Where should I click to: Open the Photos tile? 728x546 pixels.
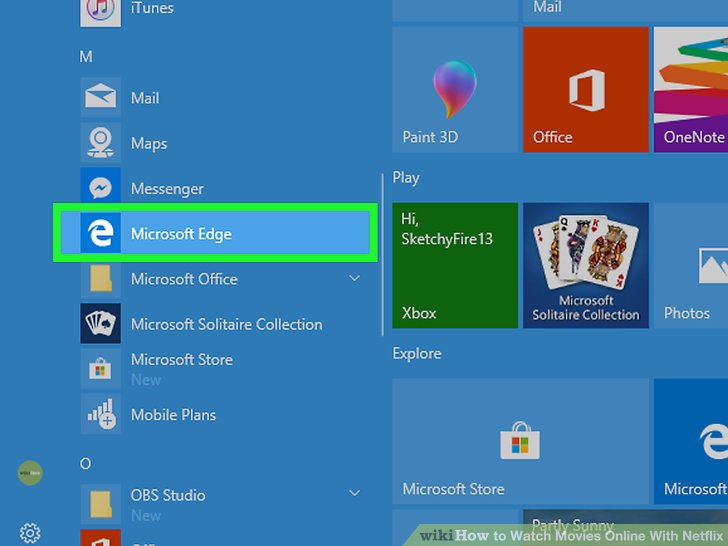(x=691, y=265)
